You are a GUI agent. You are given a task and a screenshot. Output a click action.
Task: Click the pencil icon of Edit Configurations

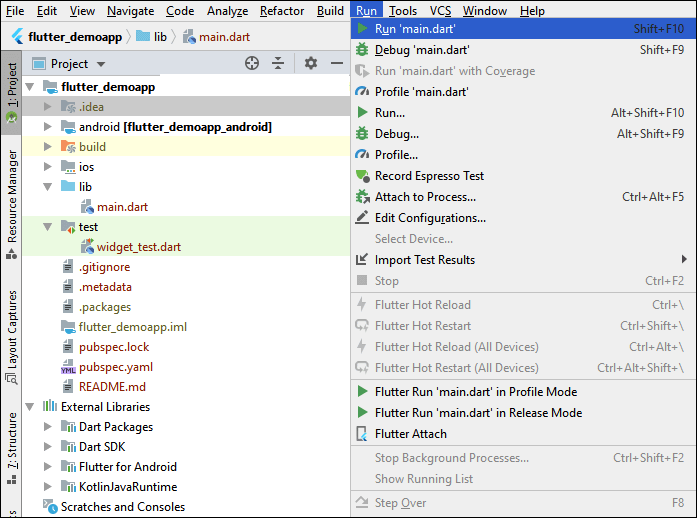point(362,217)
